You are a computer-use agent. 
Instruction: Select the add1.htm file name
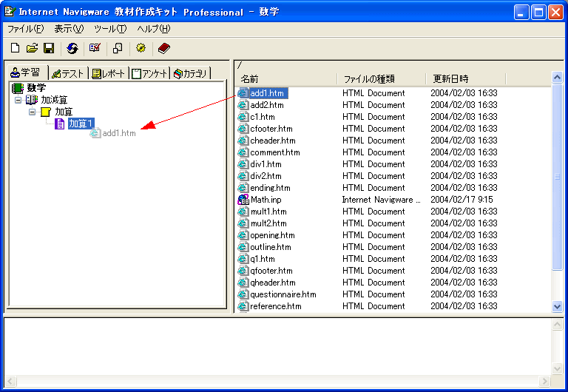tap(267, 93)
